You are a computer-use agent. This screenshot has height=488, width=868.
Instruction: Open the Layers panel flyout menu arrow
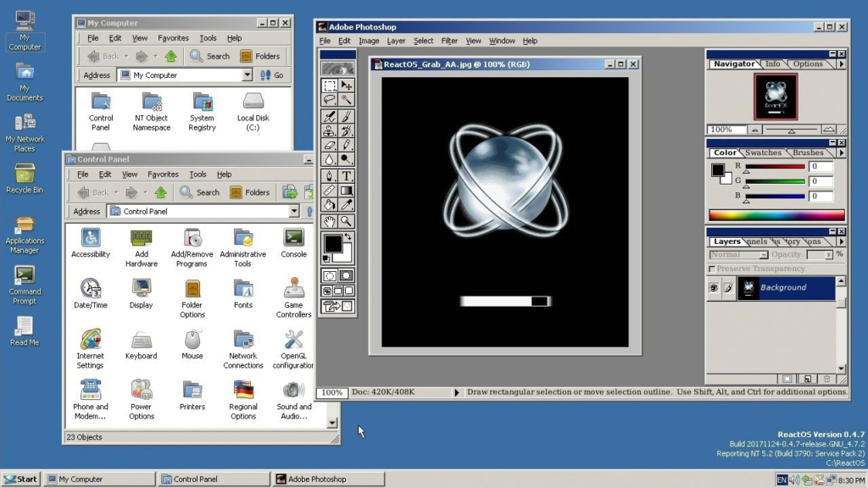[x=841, y=241]
